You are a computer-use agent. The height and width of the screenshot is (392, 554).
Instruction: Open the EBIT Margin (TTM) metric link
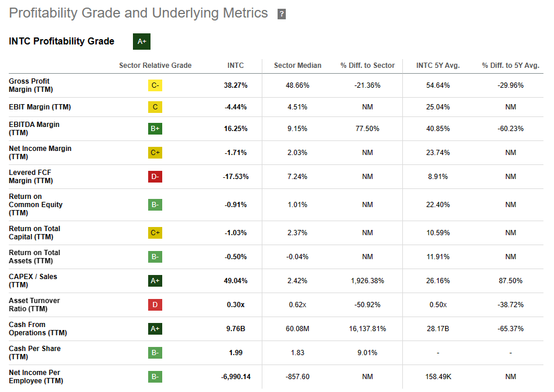[x=40, y=107]
